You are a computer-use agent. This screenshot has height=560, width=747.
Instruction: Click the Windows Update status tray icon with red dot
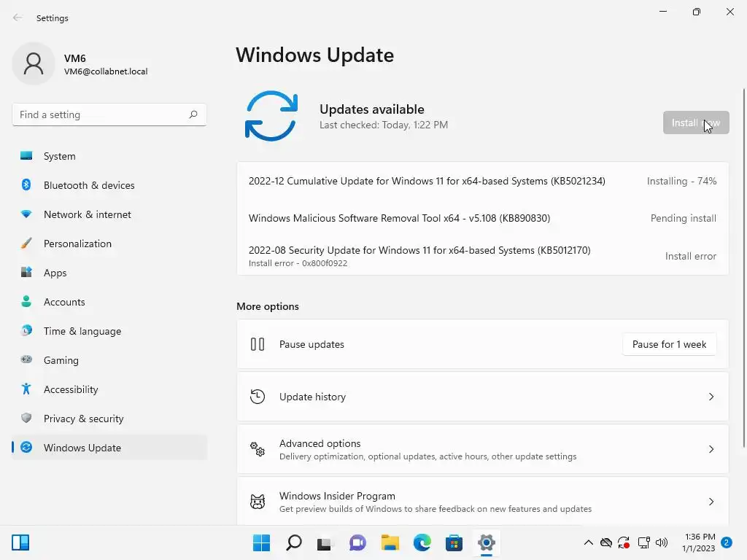tap(624, 542)
